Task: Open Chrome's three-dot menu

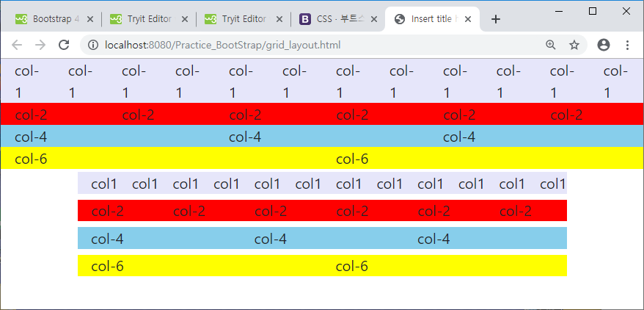Action: pos(627,45)
